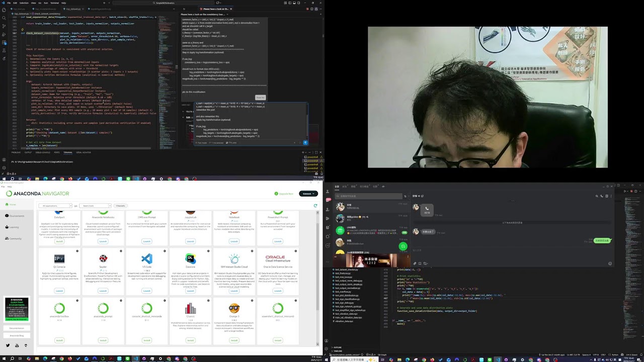Open the Base (root) environment dropdown
The width and height of the screenshot is (644, 362).
click(96, 206)
